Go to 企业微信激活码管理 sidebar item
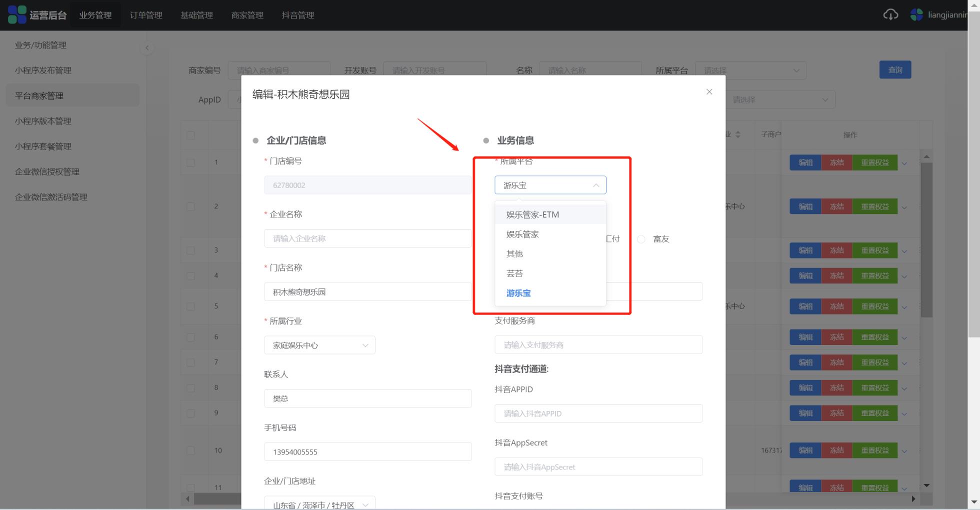Viewport: 980px width, 510px height. (x=72, y=197)
